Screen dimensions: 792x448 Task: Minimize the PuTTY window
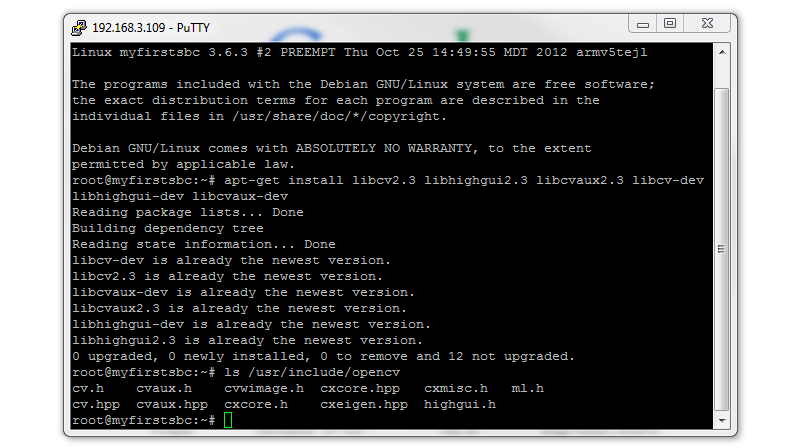point(642,24)
